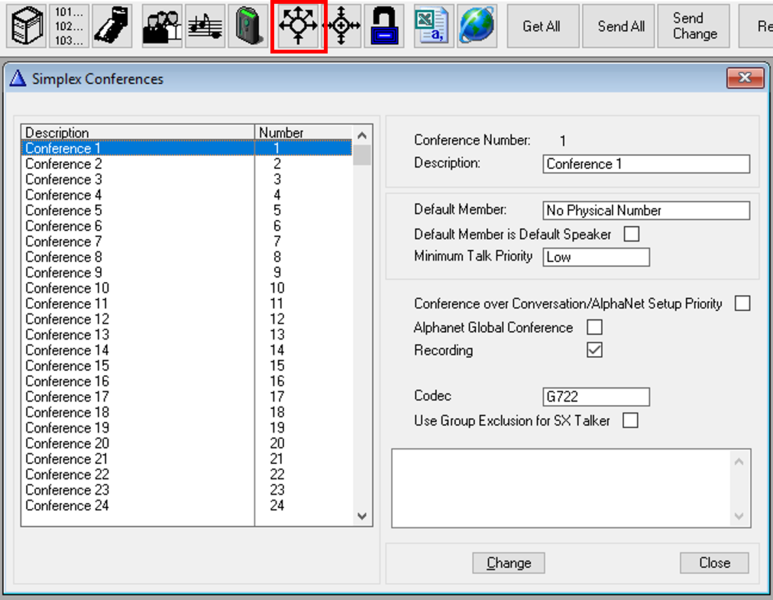This screenshot has width=773, height=600.
Task: Enable Alphanet Global Conference checkbox
Action: point(595,327)
